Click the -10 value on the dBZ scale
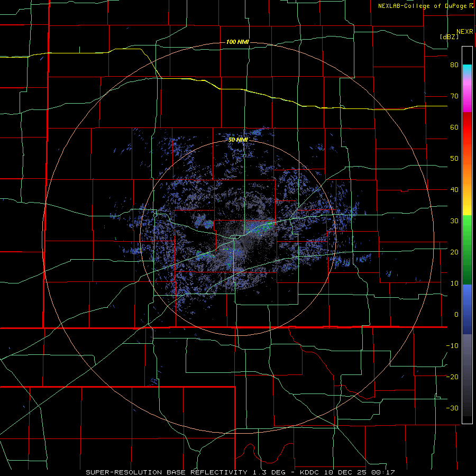Screen dimensions: 476x476 [452, 346]
